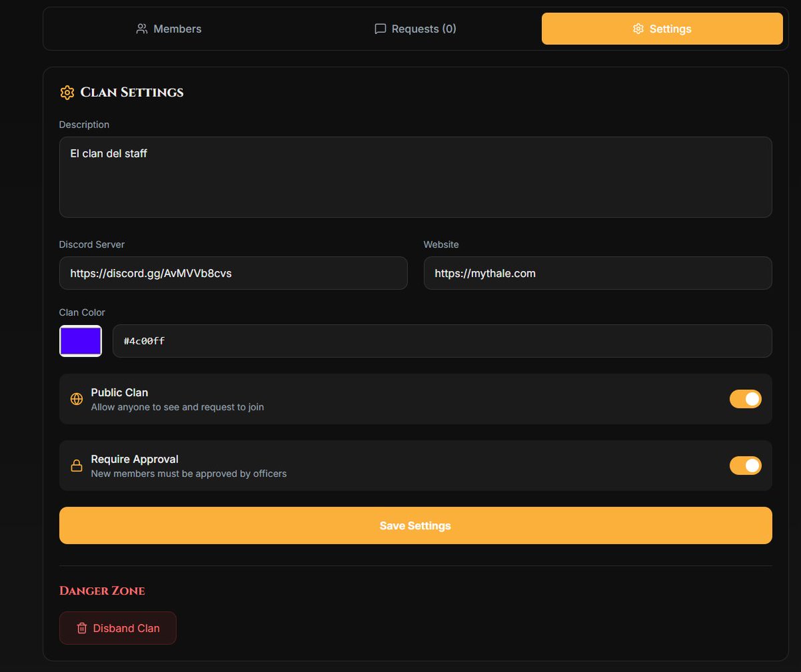Click the Discord Server label
Viewport: 801px width, 672px height.
click(x=92, y=244)
